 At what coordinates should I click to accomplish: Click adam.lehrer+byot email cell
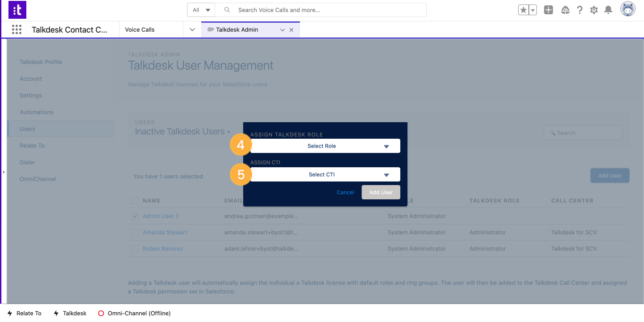point(261,248)
